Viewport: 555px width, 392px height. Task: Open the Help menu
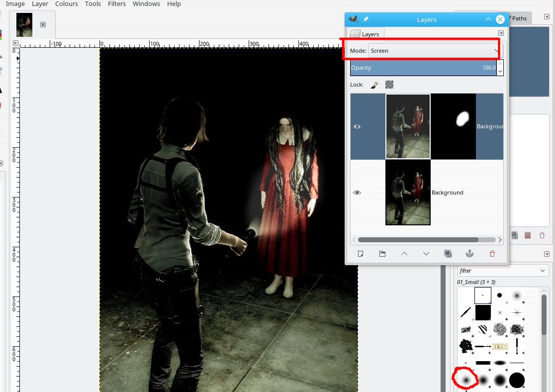(x=174, y=4)
